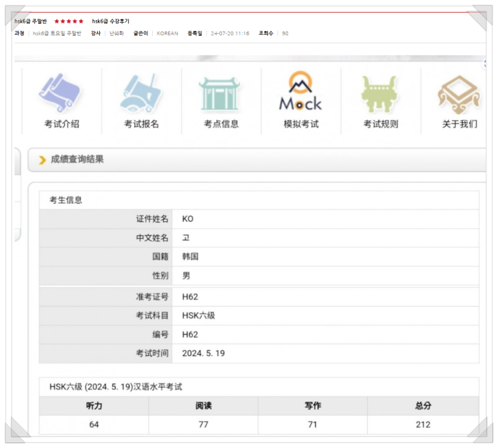Viewport: 498px width, 448px height.
Task: Click the 关于我们 text link
Action: (x=460, y=124)
